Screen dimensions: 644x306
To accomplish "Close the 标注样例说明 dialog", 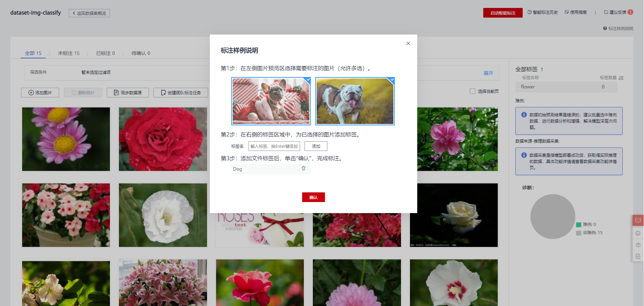I will [x=408, y=44].
